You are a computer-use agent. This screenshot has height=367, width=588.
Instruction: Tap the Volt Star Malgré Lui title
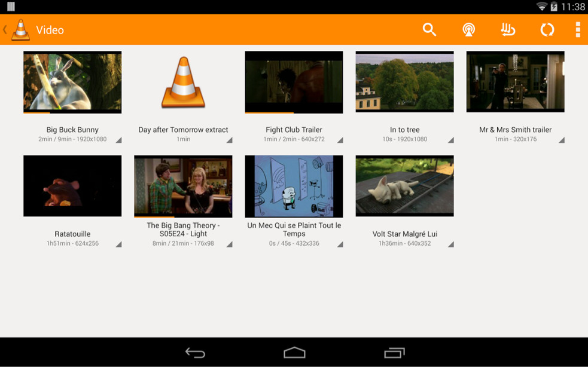point(404,234)
